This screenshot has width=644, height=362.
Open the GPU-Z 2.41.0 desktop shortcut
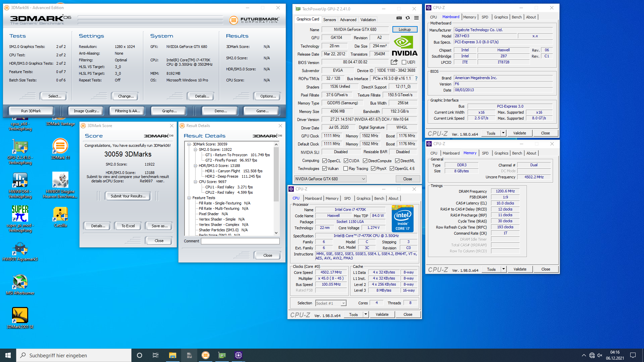[x=20, y=153]
